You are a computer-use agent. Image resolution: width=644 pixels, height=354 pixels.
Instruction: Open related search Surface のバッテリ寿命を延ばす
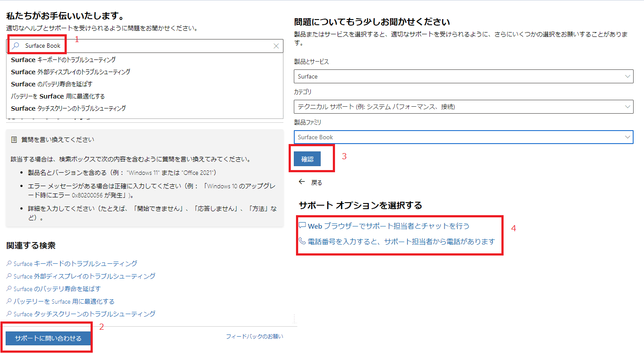pos(57,289)
